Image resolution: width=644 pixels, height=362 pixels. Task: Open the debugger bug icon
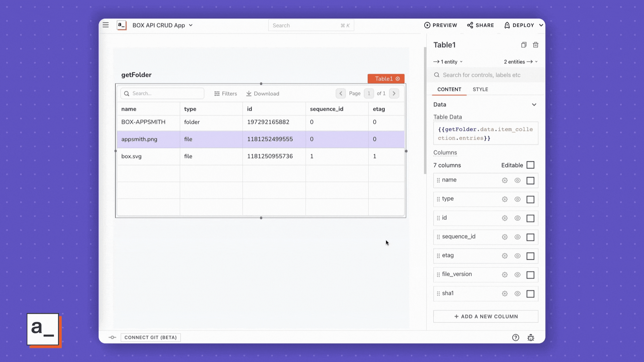point(531,338)
